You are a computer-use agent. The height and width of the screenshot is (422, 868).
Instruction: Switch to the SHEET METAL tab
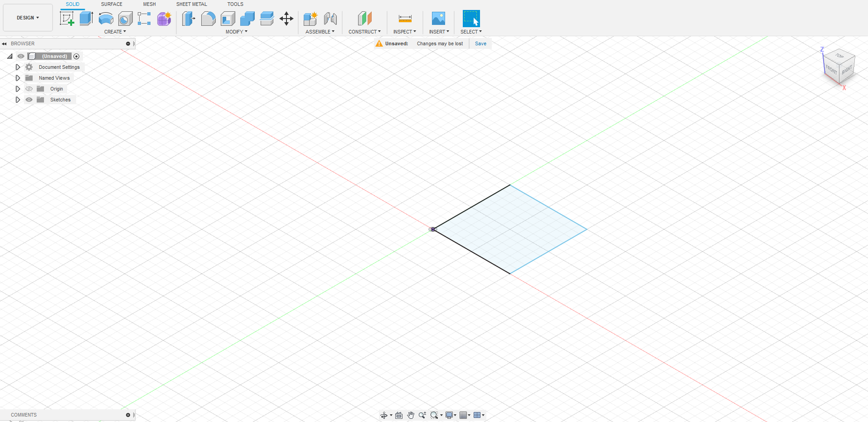(x=192, y=4)
